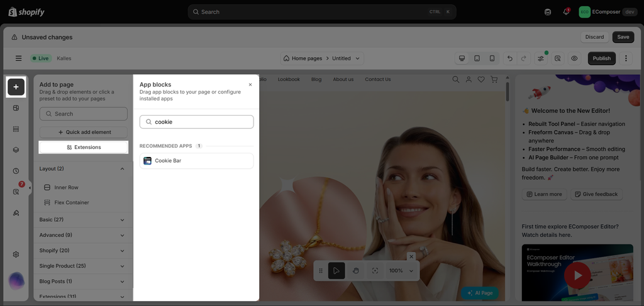Click the storefront account person icon
644x306 pixels.
click(469, 80)
